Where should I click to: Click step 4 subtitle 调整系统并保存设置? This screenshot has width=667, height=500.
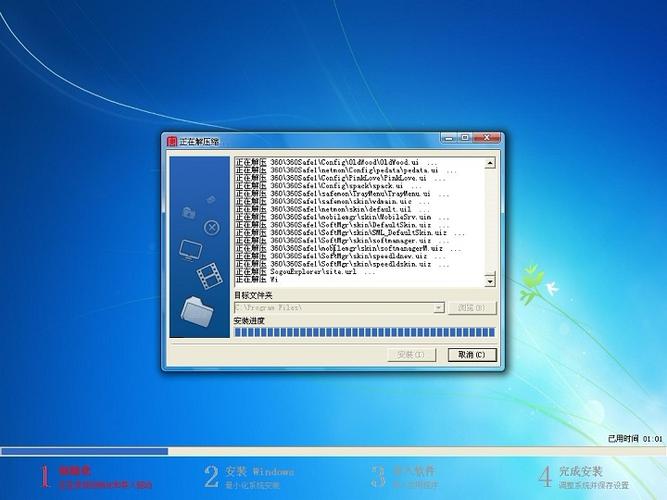[593, 485]
